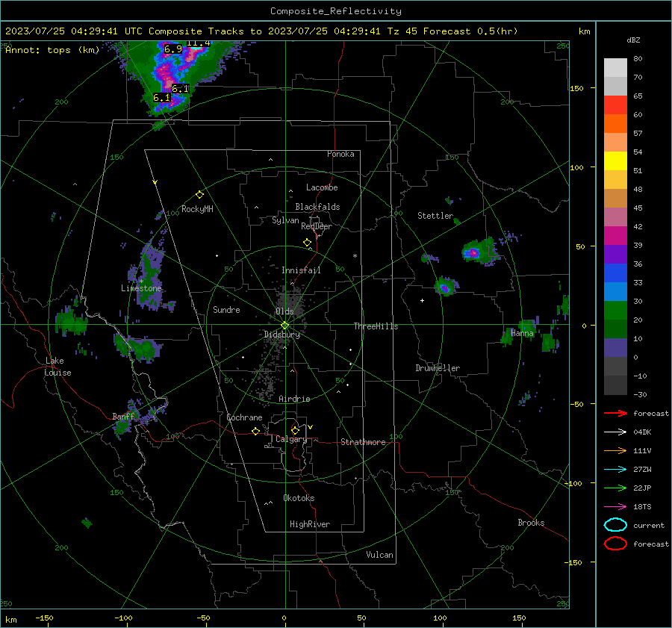Click the Composite_Reflectivity title
This screenshot has height=628, width=672.
[336, 11]
